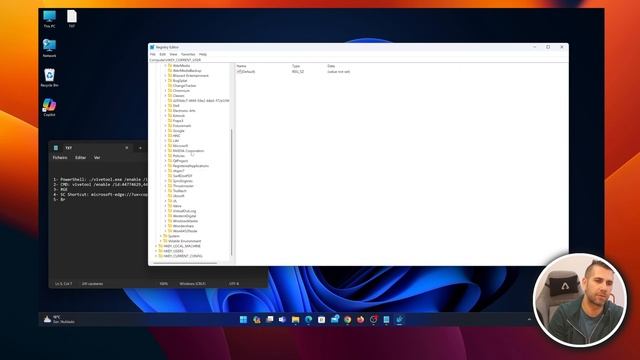This screenshot has height=360, width=640.
Task: Click the Ln, Col indicator in Notepad
Action: [63, 284]
